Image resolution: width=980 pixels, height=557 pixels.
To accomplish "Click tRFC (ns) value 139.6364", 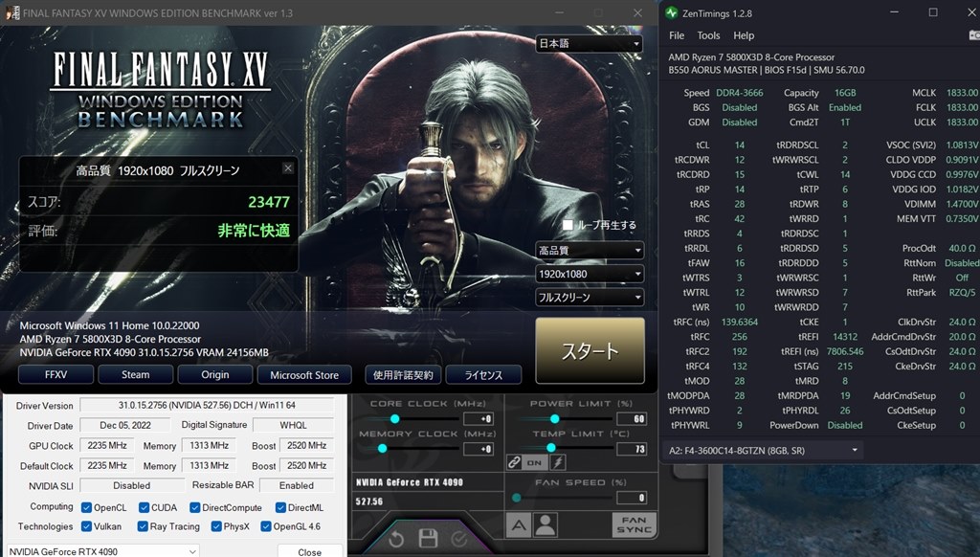I will coord(740,322).
